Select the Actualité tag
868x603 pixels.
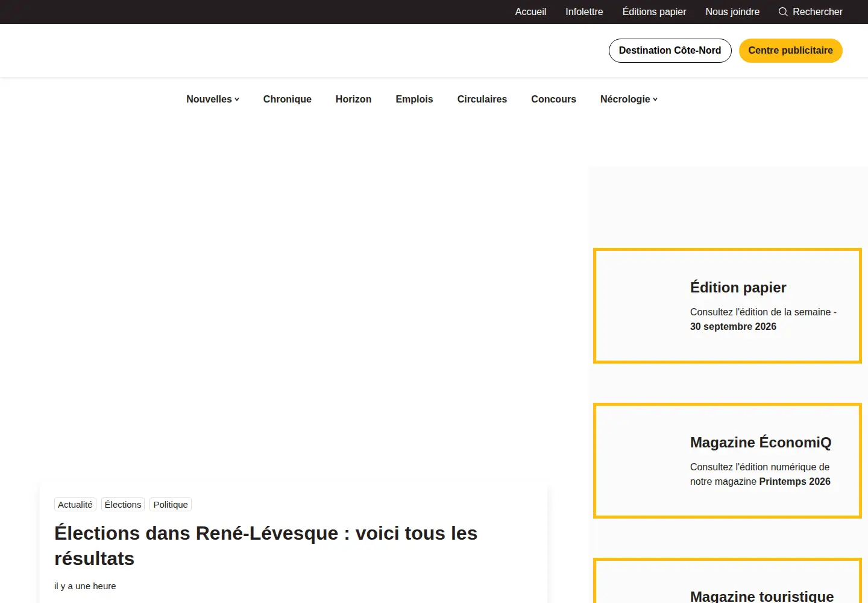(75, 505)
